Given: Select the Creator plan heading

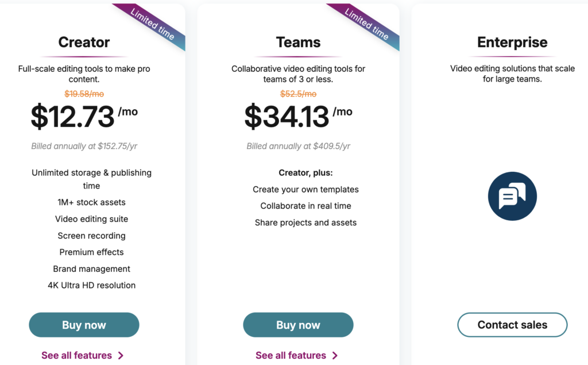Looking at the screenshot, I should pos(84,42).
